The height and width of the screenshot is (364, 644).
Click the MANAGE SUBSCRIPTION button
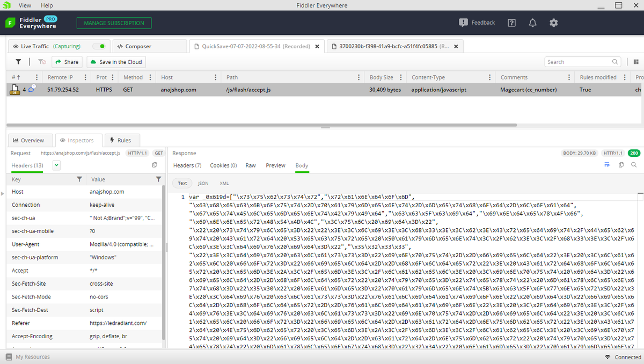(114, 23)
